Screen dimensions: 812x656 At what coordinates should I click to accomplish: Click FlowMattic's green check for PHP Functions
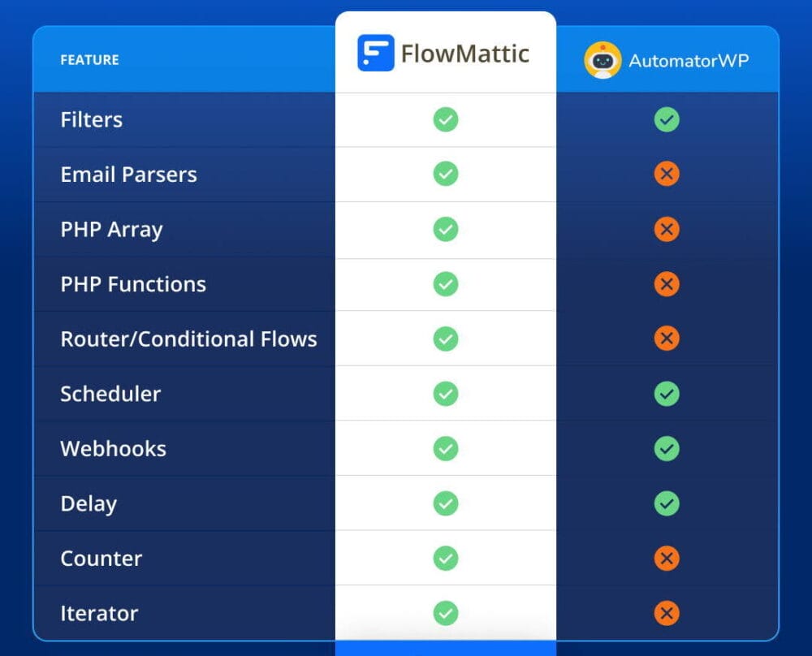445,284
